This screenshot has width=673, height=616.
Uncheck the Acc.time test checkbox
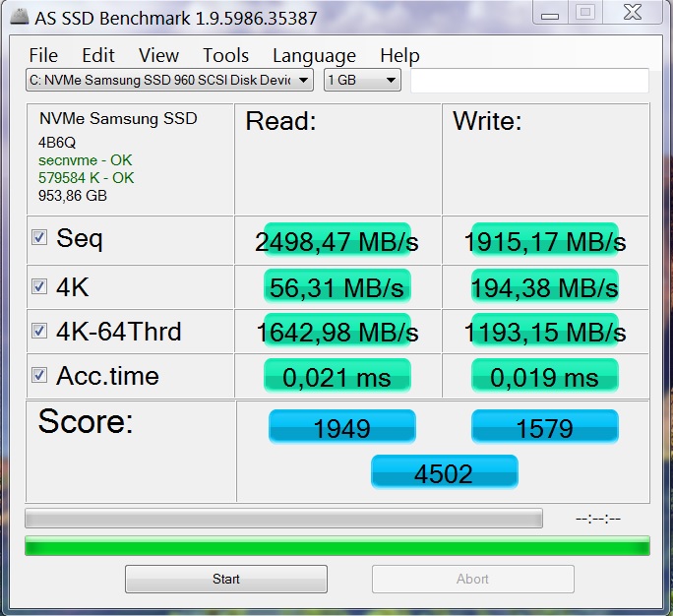(x=39, y=375)
